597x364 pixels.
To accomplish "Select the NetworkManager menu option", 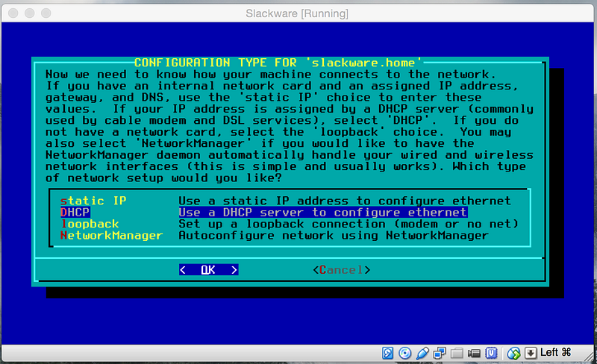I will 111,235.
